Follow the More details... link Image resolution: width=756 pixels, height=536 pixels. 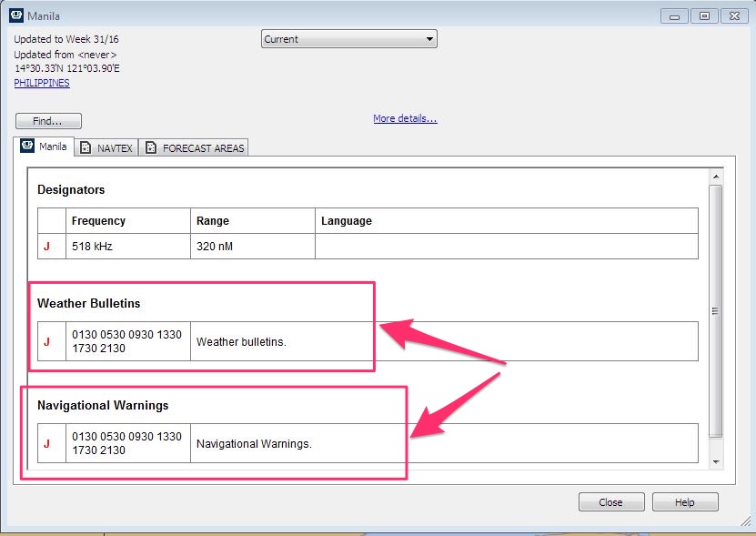[x=405, y=118]
